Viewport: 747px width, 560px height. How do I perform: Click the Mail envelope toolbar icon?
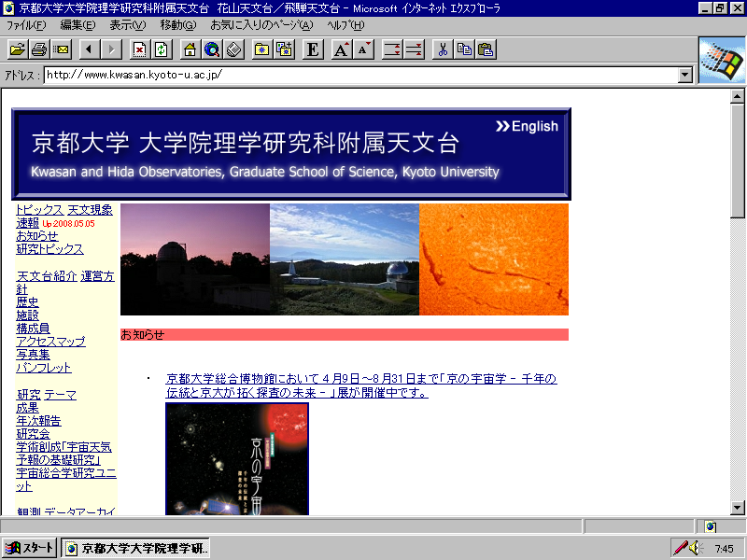61,49
